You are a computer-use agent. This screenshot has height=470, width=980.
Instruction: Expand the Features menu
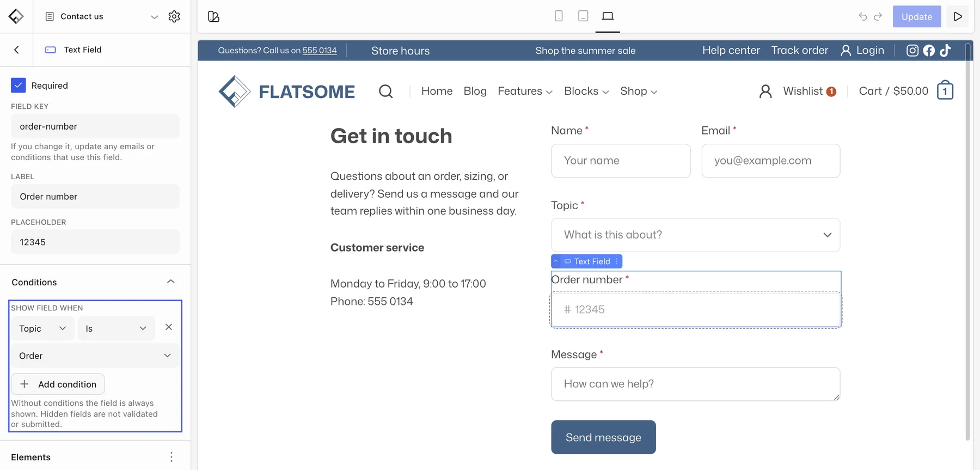525,91
